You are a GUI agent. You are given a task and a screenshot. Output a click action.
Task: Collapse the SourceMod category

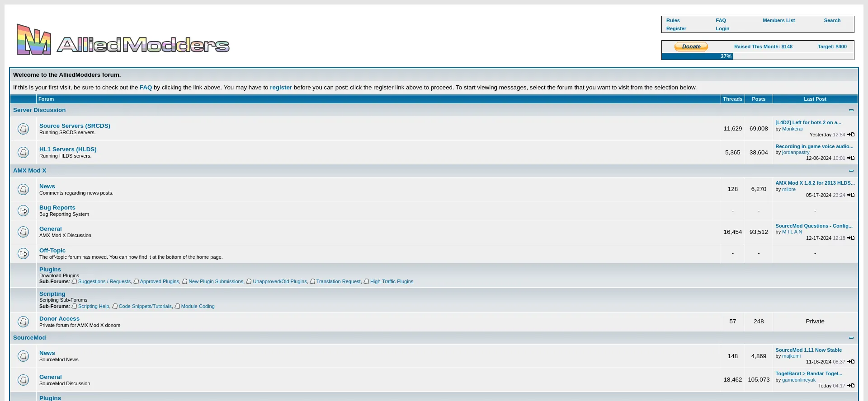(851, 338)
